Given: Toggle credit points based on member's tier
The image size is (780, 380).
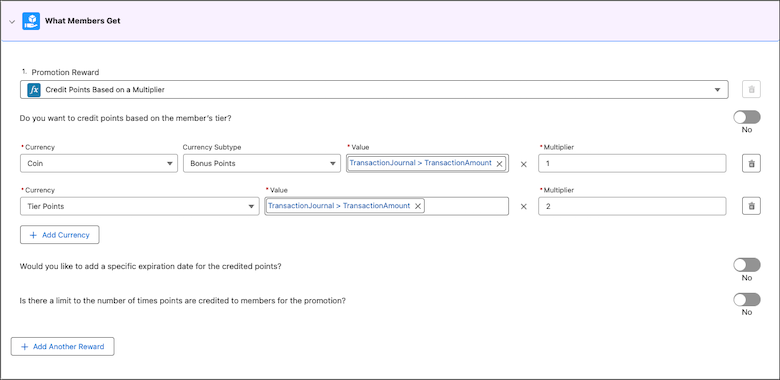Looking at the screenshot, I should coord(747,117).
